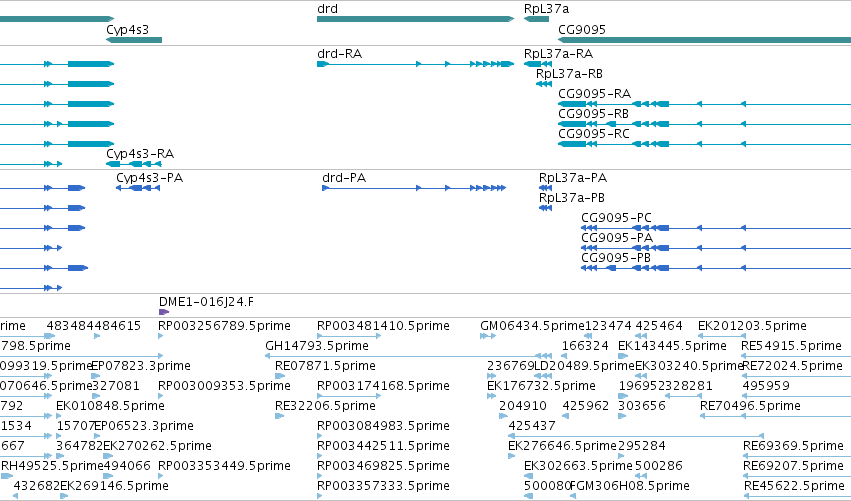Select the Cyp4s3-PA protein feature
Screen dimensions: 851x501
click(x=138, y=188)
